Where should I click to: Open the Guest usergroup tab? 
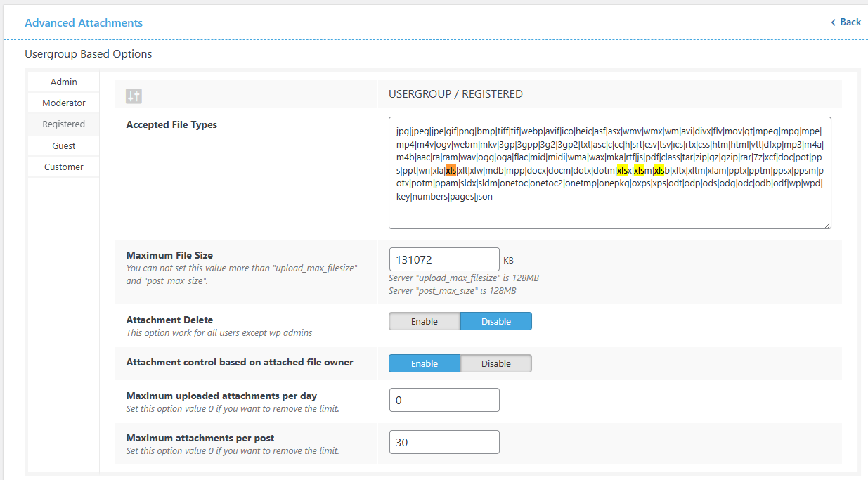[x=63, y=145]
